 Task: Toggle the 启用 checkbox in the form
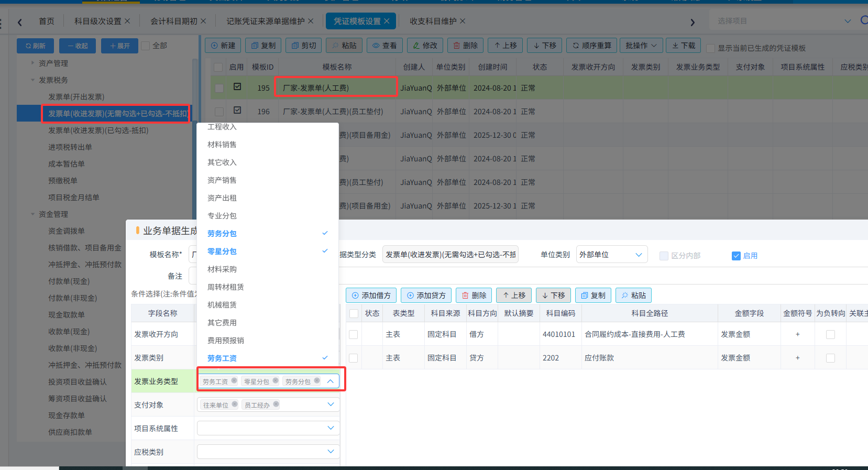coord(736,256)
